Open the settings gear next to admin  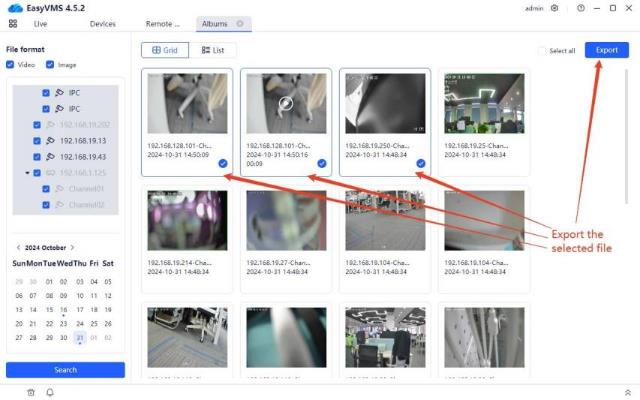tap(555, 8)
